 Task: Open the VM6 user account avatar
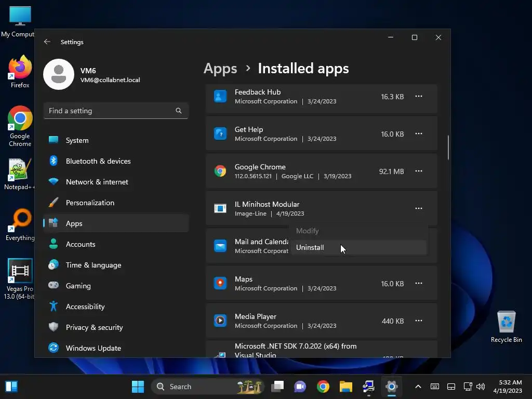click(x=59, y=74)
